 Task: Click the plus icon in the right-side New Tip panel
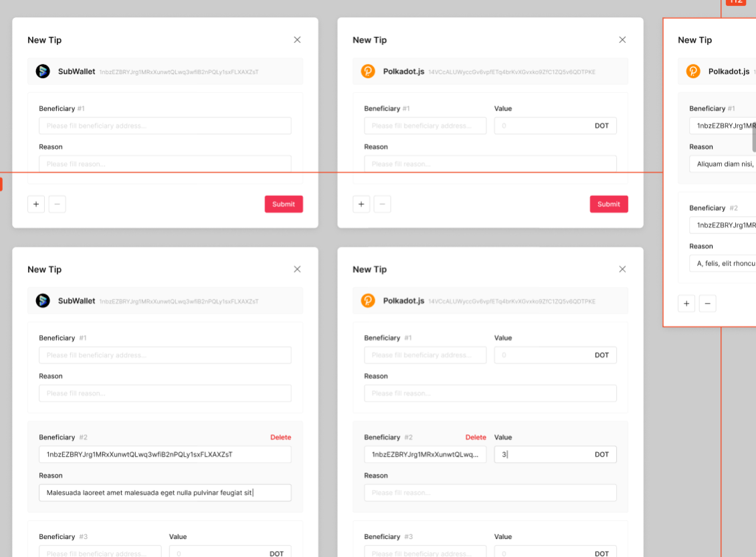(x=686, y=304)
